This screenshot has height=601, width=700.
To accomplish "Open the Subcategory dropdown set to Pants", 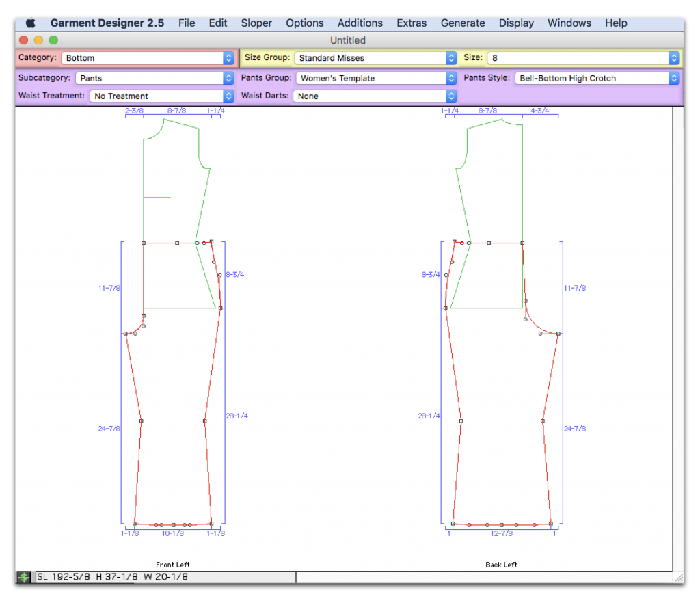I will point(155,78).
